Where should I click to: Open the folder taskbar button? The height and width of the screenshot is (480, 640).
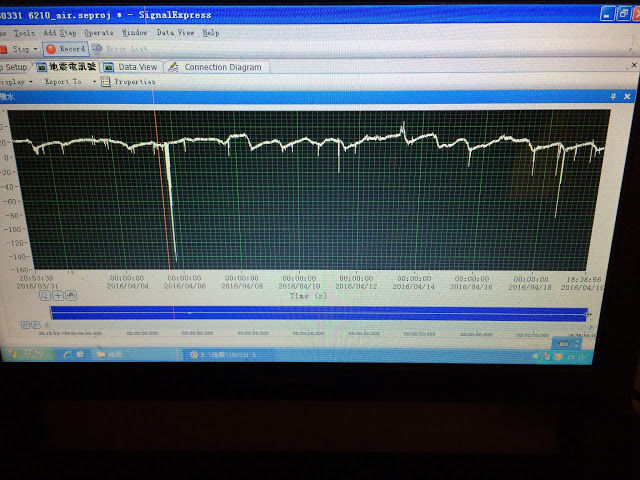[135, 354]
